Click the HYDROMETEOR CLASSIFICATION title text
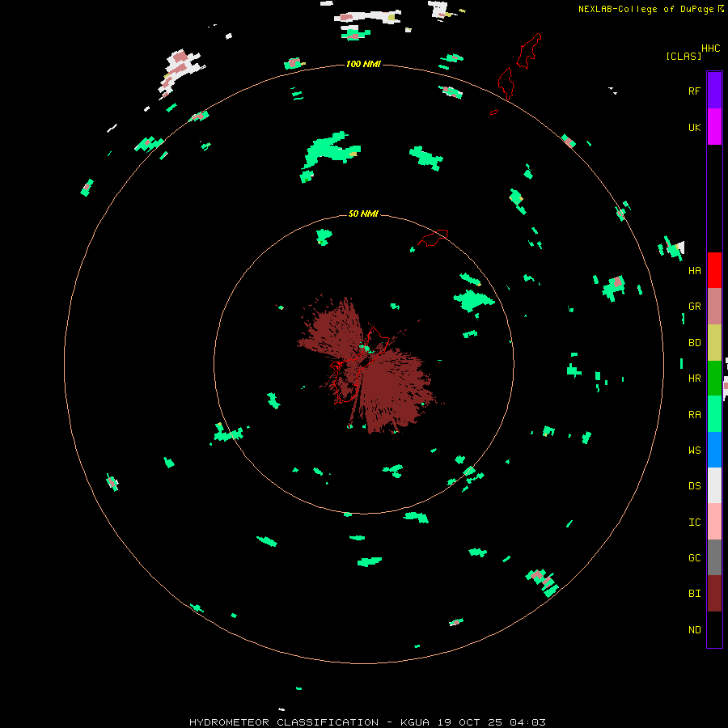Image resolution: width=728 pixels, height=728 pixels. pos(284,722)
